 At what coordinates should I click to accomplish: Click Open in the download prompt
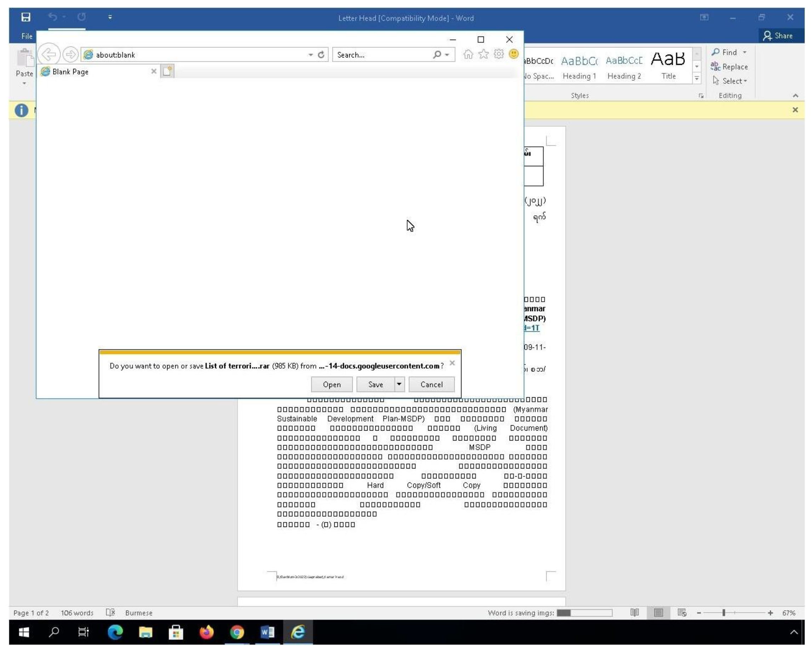tap(332, 385)
